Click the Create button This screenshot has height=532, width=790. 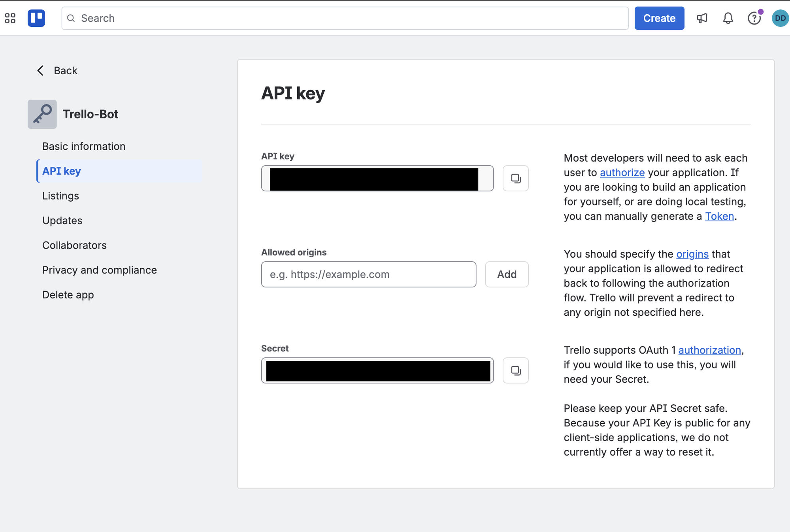pyautogui.click(x=659, y=18)
